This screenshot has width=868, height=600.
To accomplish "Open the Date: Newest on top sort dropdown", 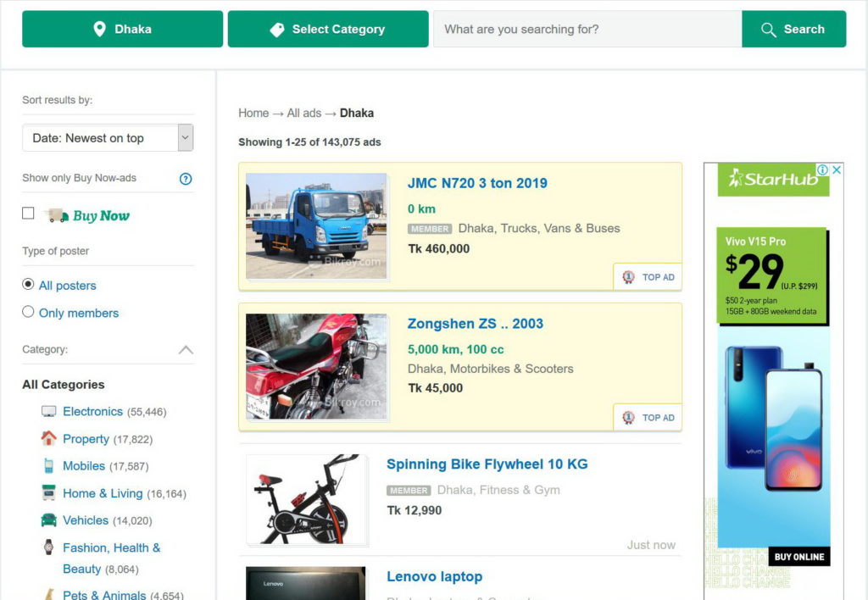I will [107, 136].
